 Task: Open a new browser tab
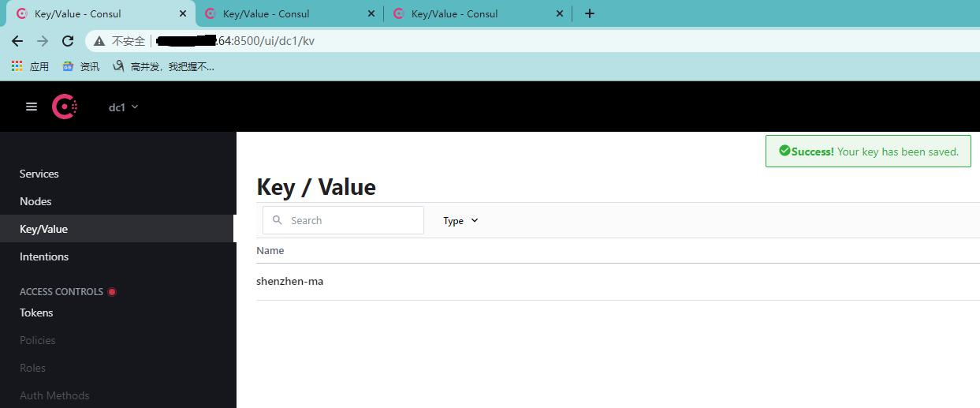[x=589, y=13]
